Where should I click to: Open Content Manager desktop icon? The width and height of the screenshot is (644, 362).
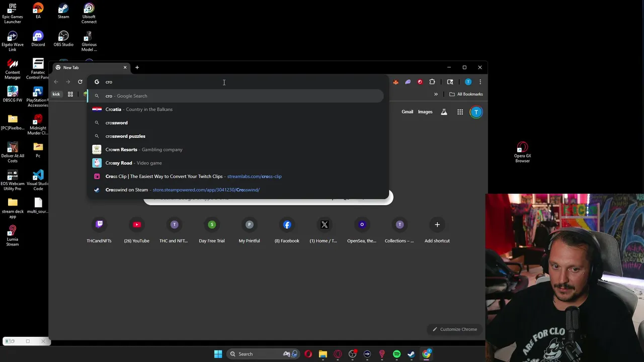click(13, 69)
